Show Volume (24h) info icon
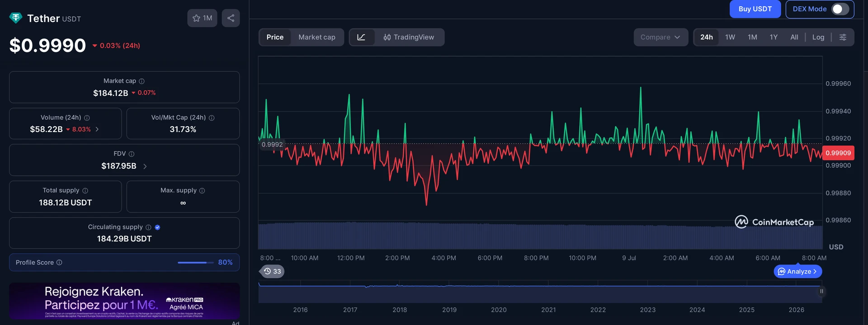Image resolution: width=868 pixels, height=325 pixels. tap(87, 118)
